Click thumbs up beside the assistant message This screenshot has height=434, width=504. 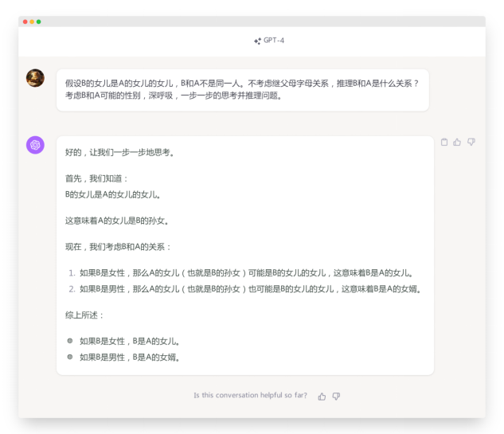[x=457, y=142]
